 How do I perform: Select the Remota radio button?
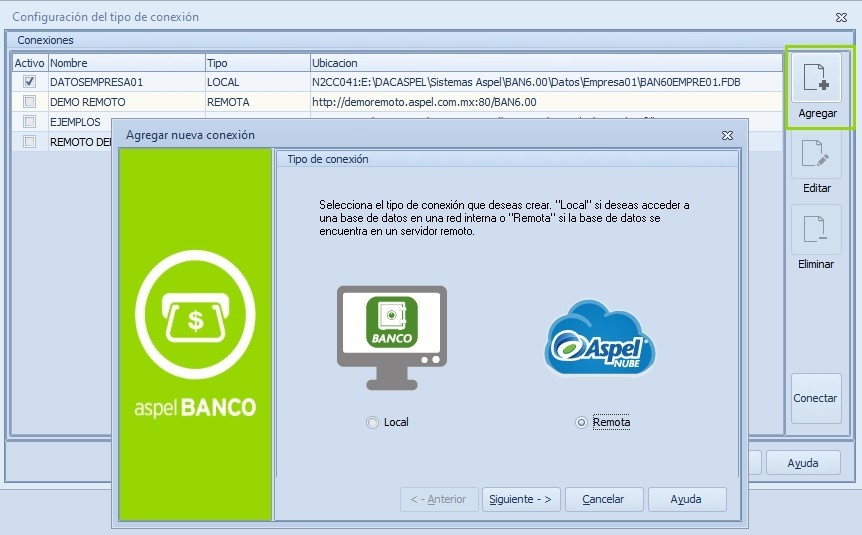point(581,422)
